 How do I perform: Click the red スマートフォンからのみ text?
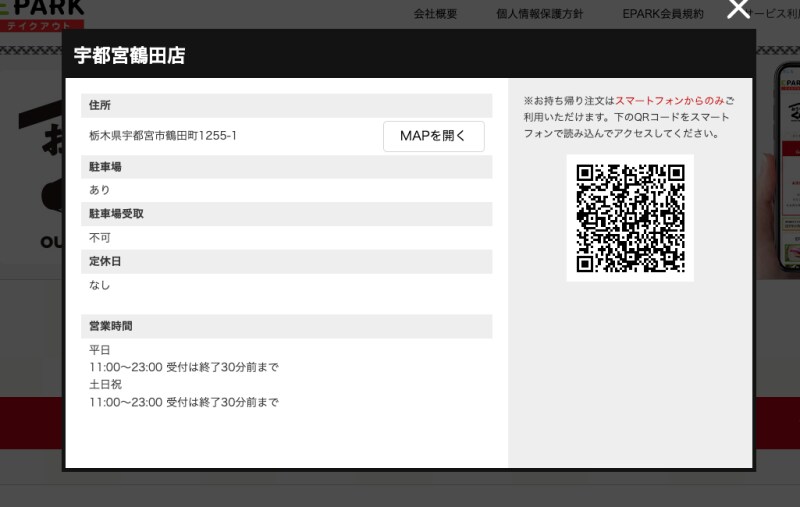coord(670,100)
